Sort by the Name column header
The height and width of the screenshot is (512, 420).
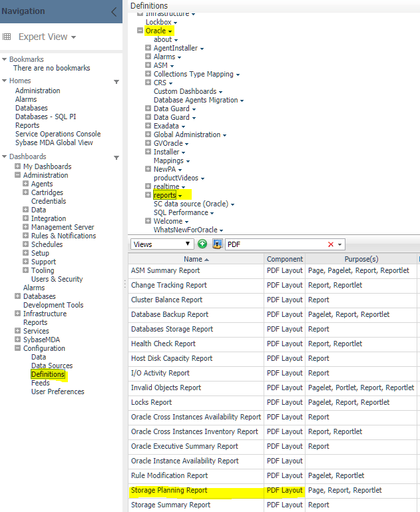(x=196, y=259)
